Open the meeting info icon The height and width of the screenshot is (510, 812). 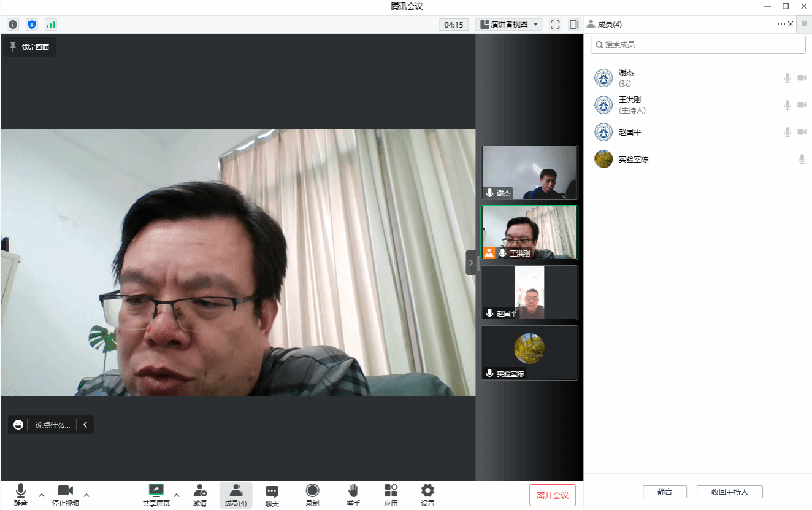13,25
